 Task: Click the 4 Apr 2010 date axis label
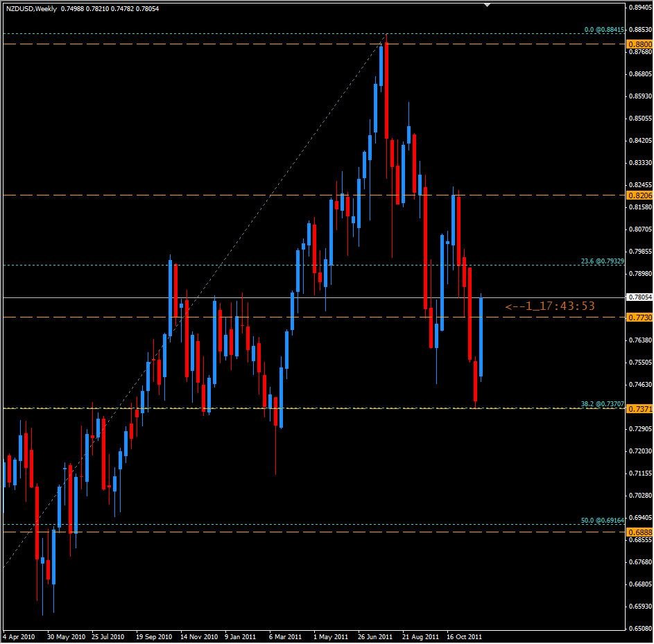[19, 636]
